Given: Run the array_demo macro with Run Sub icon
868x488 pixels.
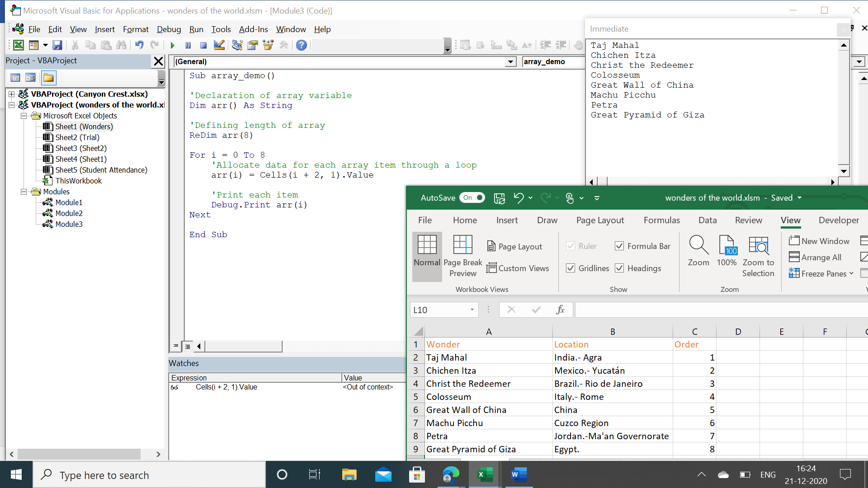Looking at the screenshot, I should pyautogui.click(x=172, y=45).
